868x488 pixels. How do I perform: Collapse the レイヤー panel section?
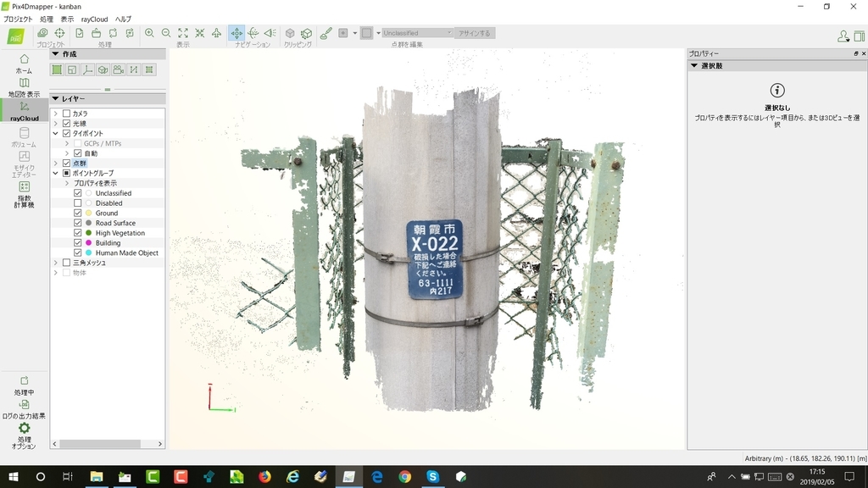point(55,98)
